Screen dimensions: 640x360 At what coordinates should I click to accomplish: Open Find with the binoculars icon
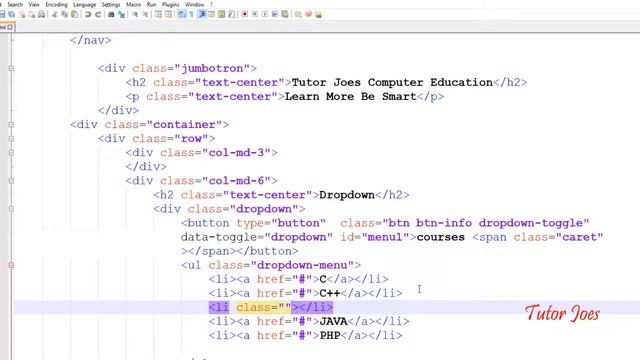111,14
